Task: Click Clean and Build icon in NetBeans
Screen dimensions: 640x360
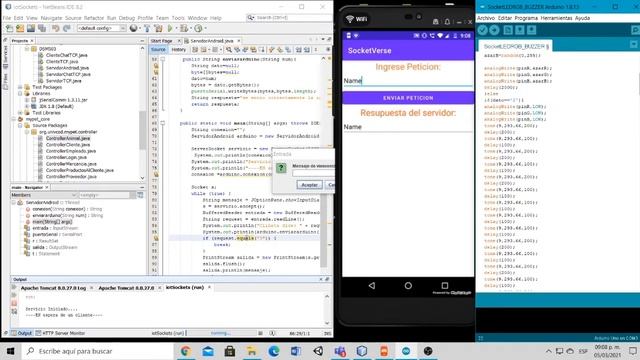Action: [158, 28]
